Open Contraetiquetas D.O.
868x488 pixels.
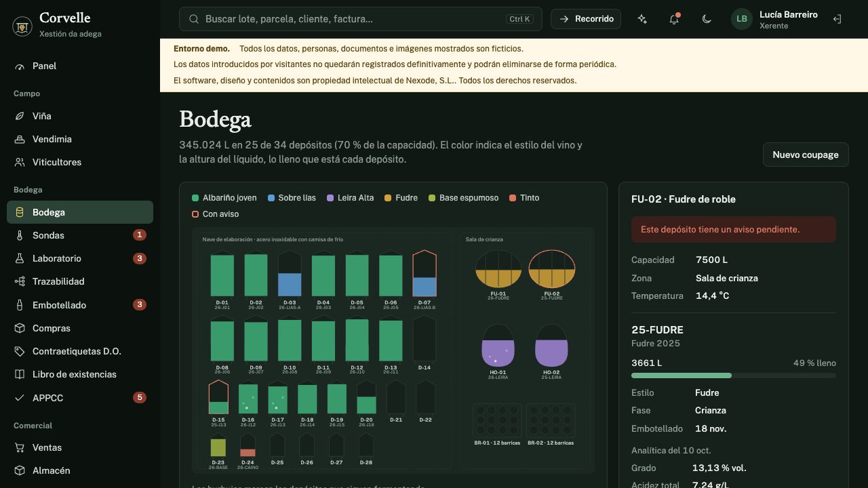(80, 351)
